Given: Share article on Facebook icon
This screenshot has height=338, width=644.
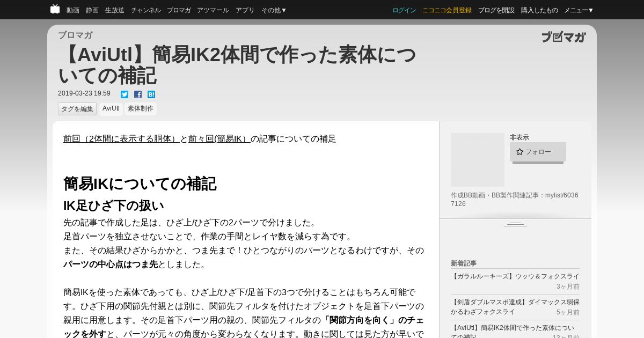Looking at the screenshot, I should click(138, 94).
